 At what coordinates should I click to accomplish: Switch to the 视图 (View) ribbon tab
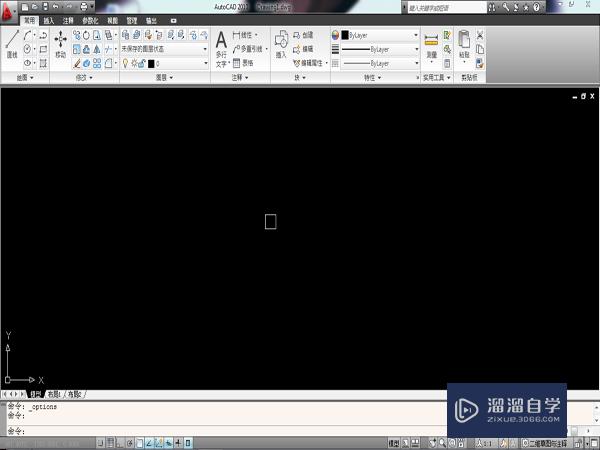(112, 21)
